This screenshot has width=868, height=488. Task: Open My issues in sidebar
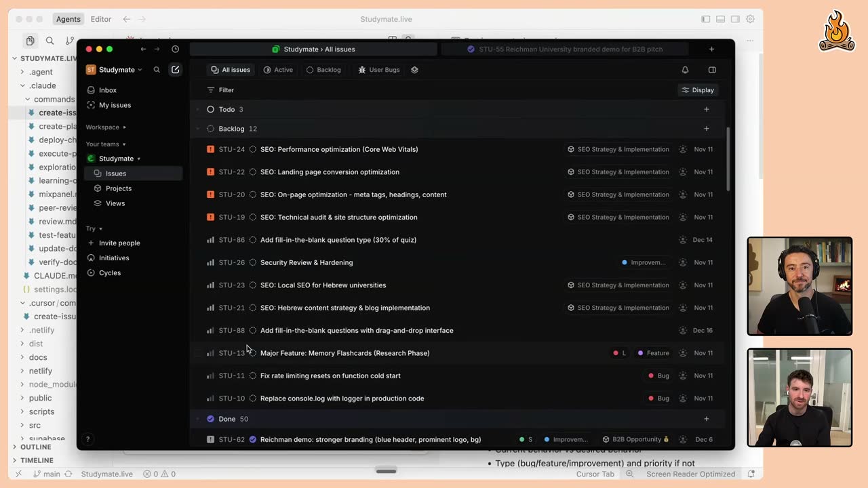point(133,105)
